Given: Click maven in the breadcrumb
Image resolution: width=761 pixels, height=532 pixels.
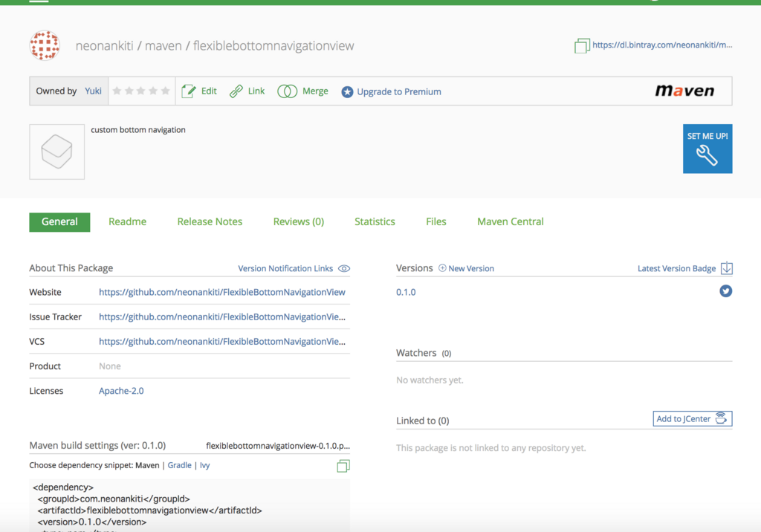Looking at the screenshot, I should (163, 45).
